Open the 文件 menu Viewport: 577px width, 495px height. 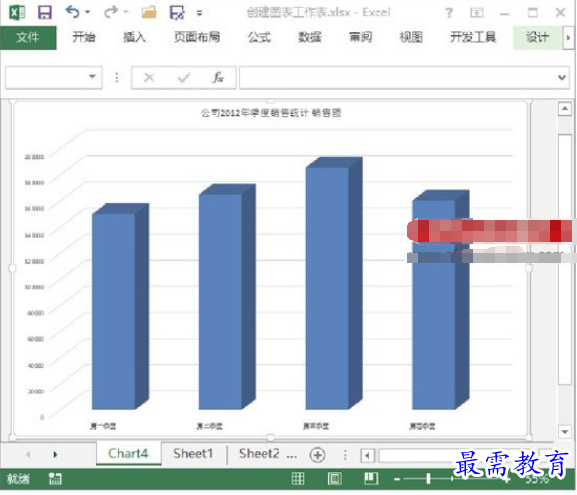pyautogui.click(x=28, y=38)
